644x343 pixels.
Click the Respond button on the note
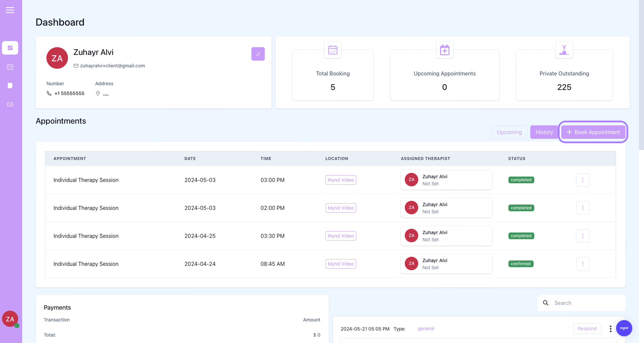pos(587,329)
